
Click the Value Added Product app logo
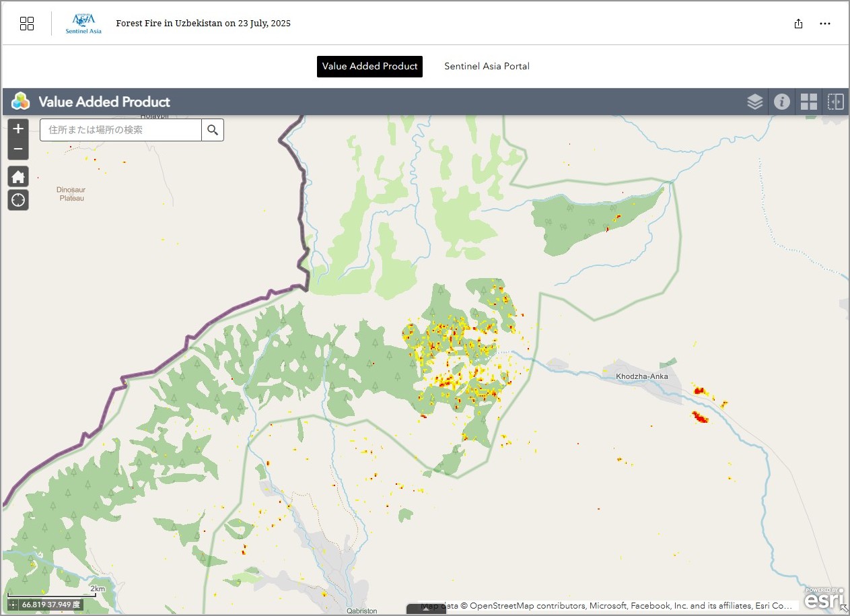[x=21, y=102]
